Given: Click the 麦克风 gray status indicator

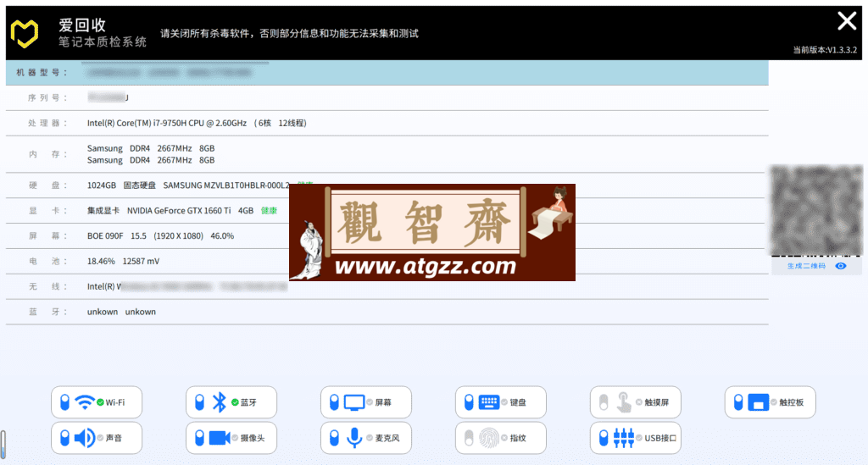Looking at the screenshot, I should click(x=370, y=438).
